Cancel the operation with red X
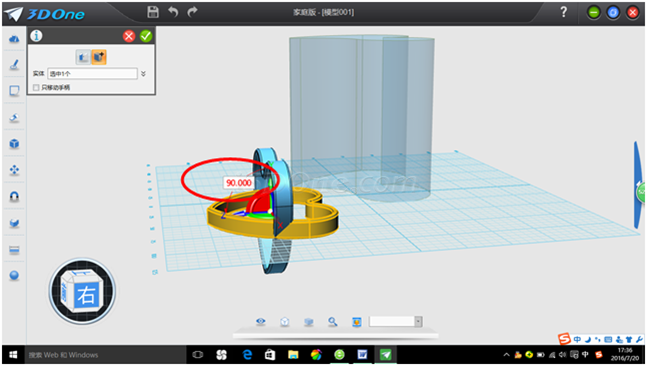The image size is (648, 366). (x=129, y=36)
